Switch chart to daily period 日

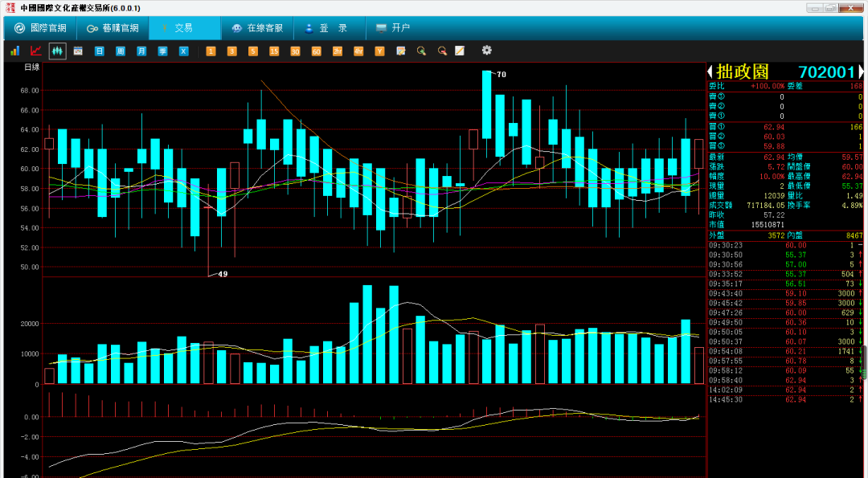tap(99, 51)
